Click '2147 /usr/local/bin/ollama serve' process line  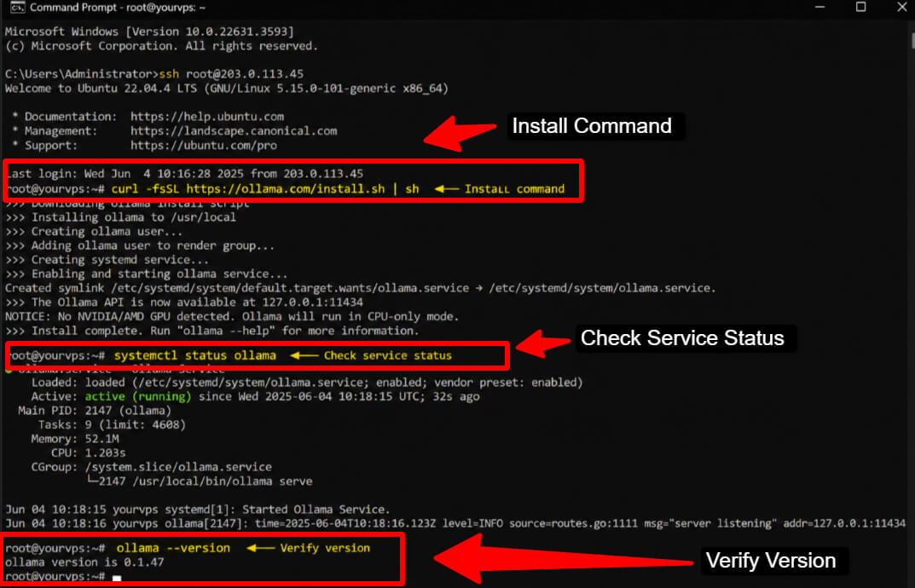pos(200,481)
